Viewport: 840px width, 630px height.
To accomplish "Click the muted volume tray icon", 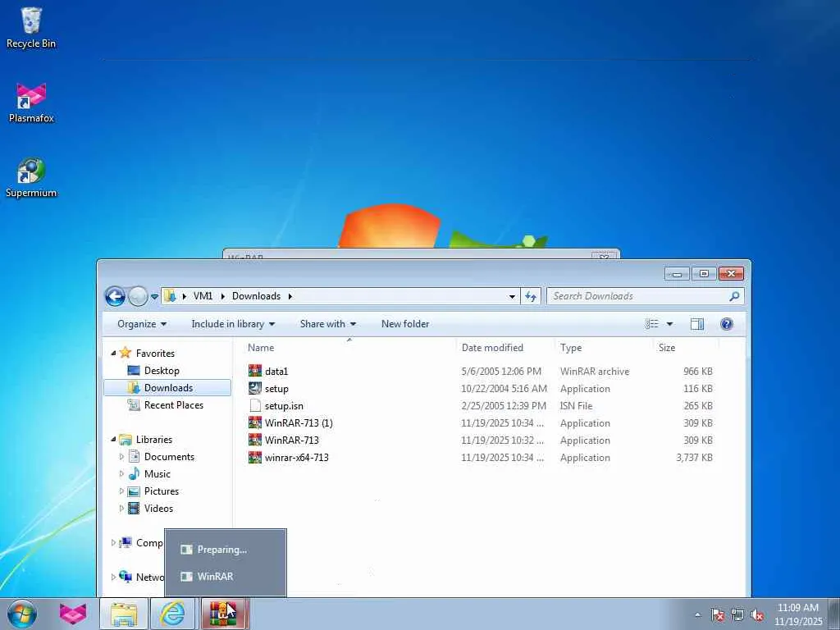I will tap(757, 615).
